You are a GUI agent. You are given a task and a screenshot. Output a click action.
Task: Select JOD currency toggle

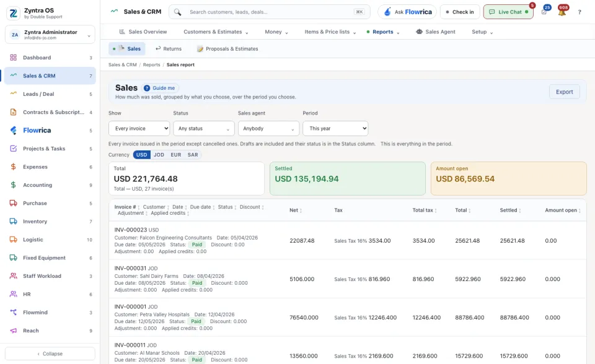tap(159, 155)
